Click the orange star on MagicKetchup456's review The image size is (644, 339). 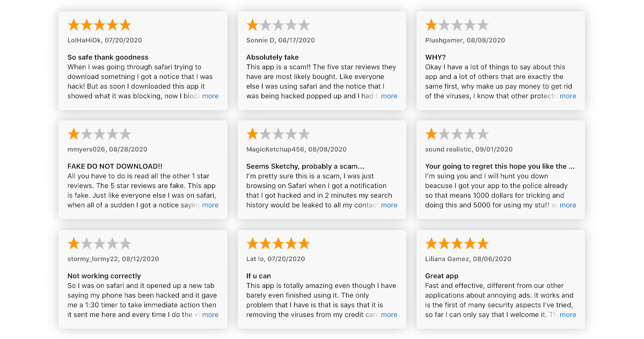click(x=253, y=134)
